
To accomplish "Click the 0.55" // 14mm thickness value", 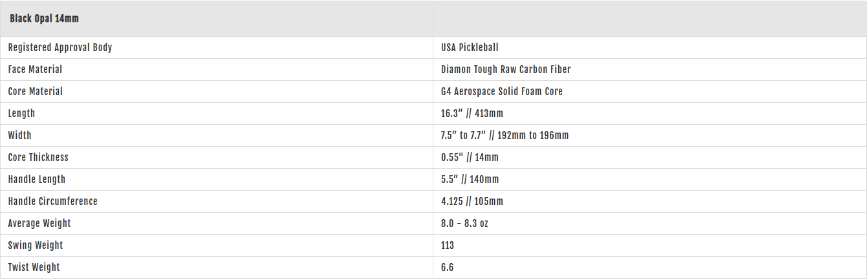I will [x=470, y=157].
